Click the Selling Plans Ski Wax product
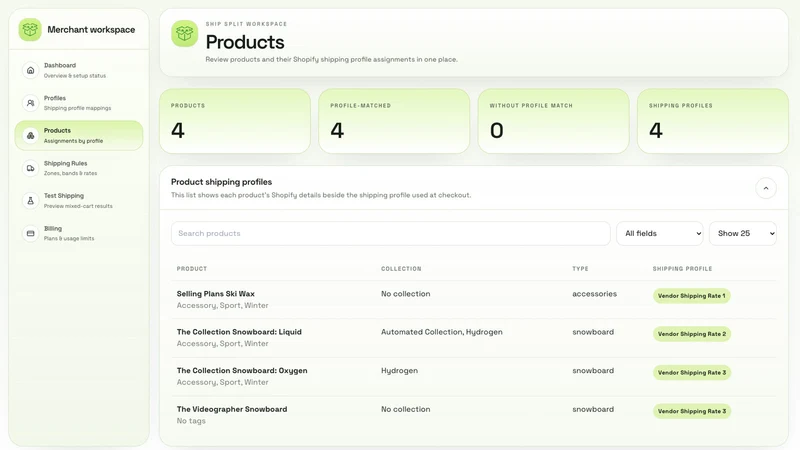This screenshot has width=800, height=450. [216, 294]
